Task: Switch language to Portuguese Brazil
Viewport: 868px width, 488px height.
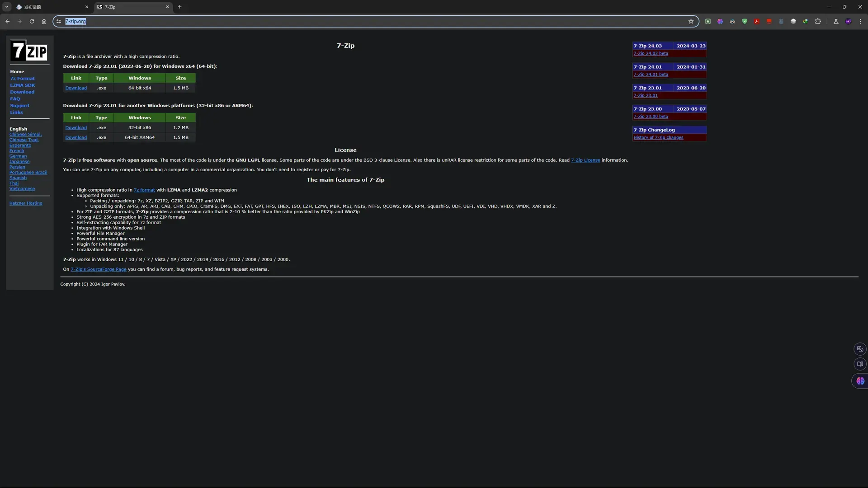Action: [x=28, y=173]
